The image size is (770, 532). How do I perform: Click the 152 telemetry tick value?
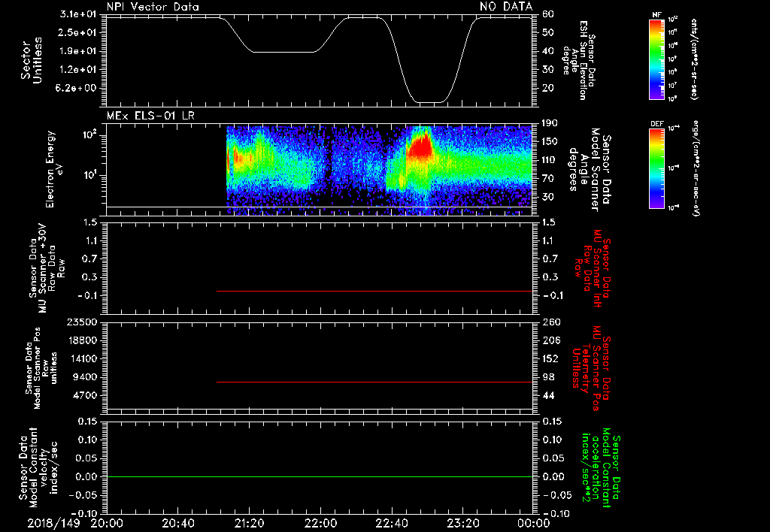click(x=551, y=358)
